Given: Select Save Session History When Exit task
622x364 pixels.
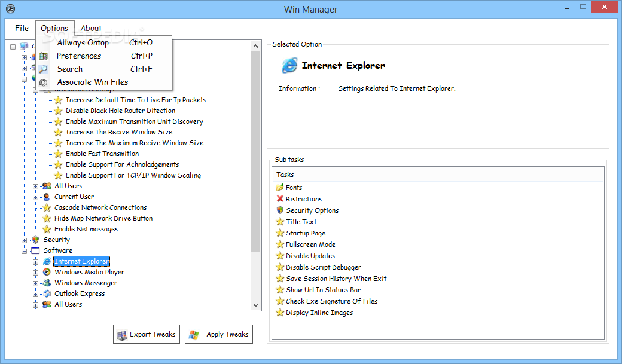Looking at the screenshot, I should (x=336, y=279).
